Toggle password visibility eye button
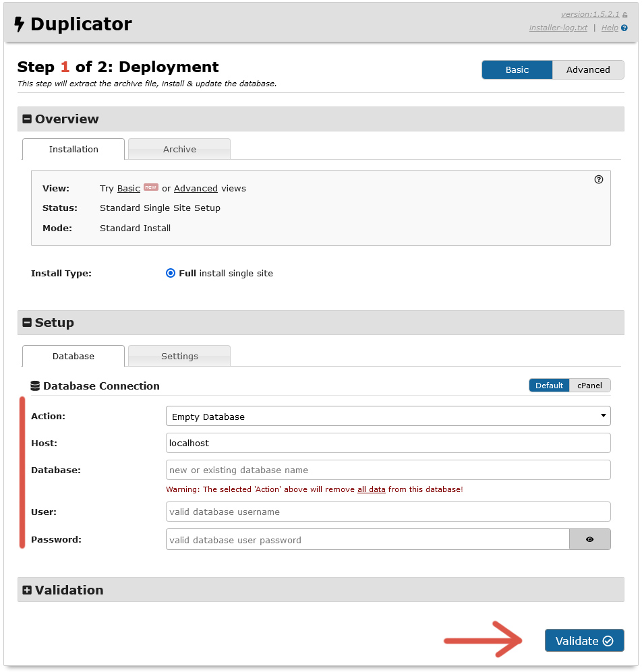644x672 pixels. 589,539
